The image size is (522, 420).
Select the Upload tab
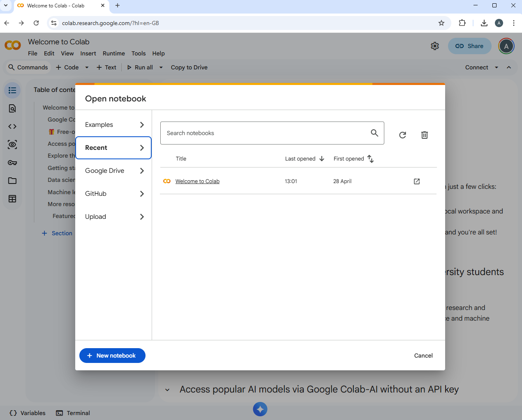(x=113, y=217)
